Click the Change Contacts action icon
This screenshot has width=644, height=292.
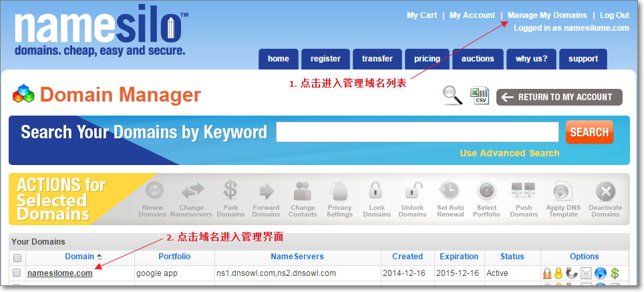coord(303,190)
